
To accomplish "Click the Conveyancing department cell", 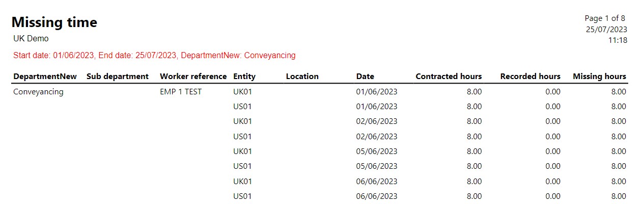I will (38, 92).
